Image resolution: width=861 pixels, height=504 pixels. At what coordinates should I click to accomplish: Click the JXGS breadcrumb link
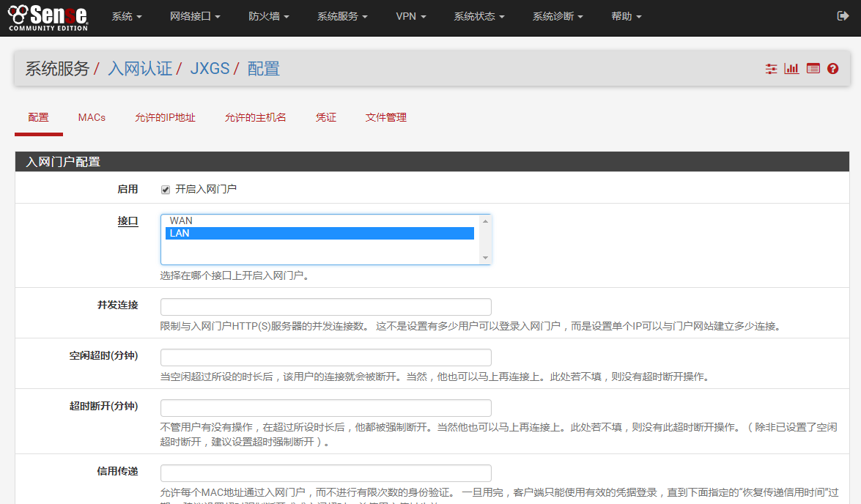point(210,69)
